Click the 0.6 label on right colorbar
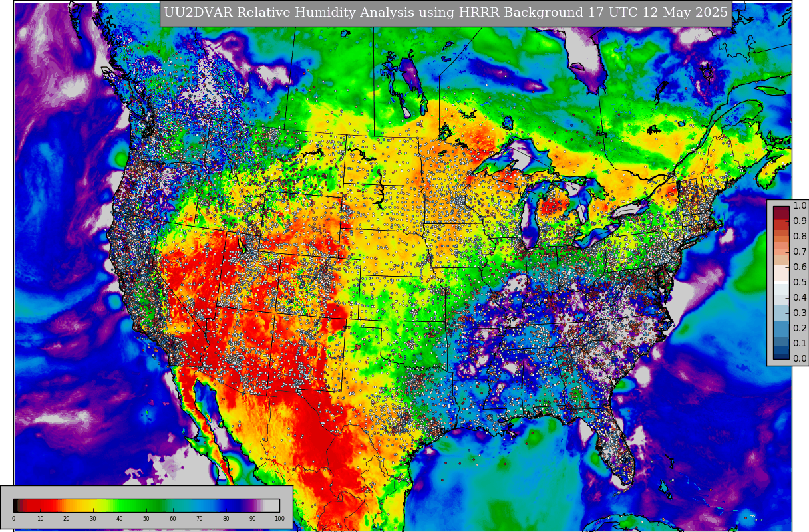809x532 pixels. [x=800, y=267]
